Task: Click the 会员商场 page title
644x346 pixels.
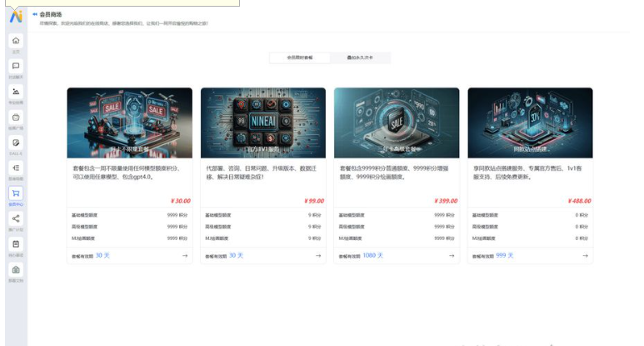Action: click(x=51, y=14)
